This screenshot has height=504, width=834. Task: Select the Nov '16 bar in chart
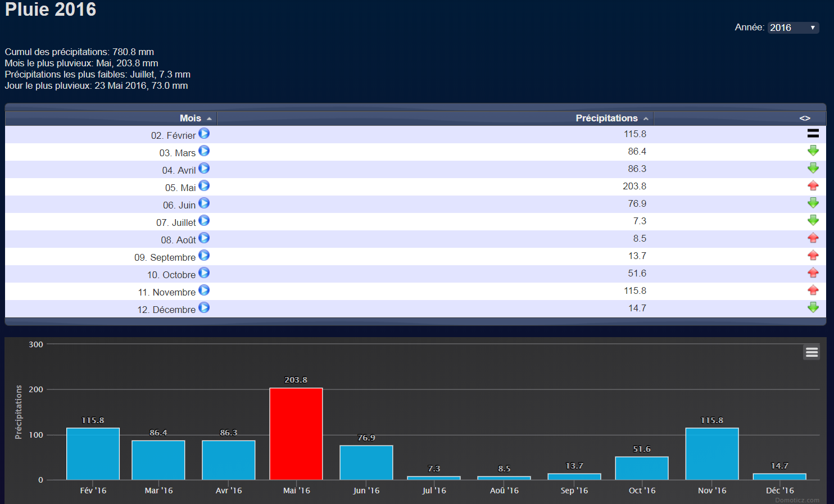click(x=712, y=454)
